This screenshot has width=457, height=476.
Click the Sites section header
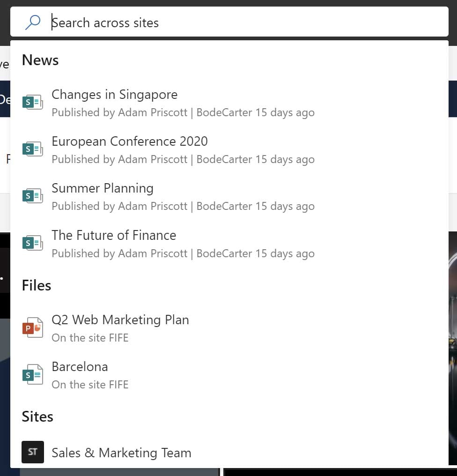tap(37, 416)
